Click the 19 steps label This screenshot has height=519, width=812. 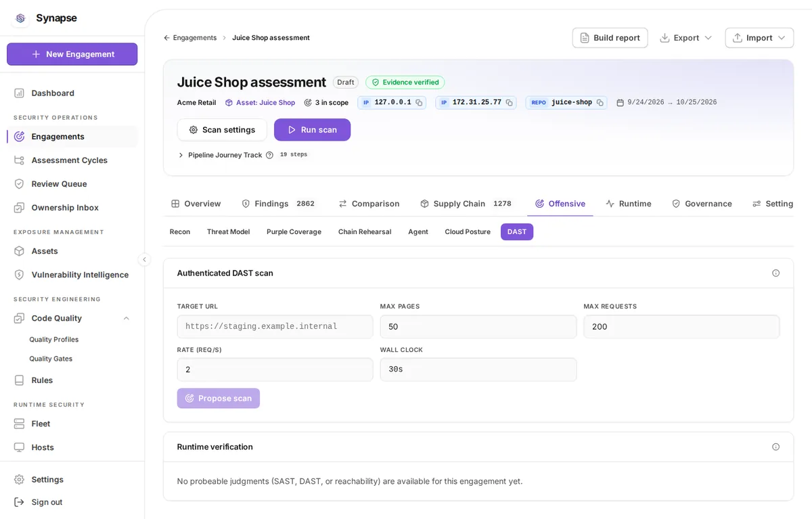(x=294, y=155)
